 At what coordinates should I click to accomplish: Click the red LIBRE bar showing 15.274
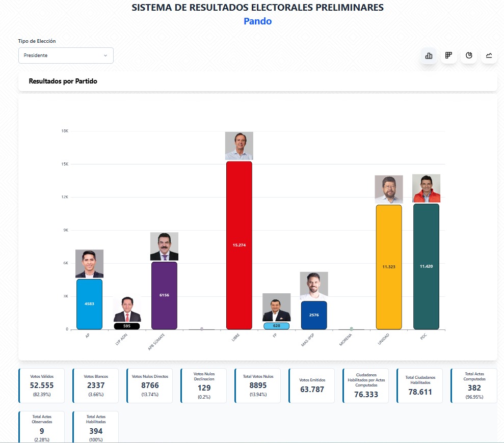(239, 245)
